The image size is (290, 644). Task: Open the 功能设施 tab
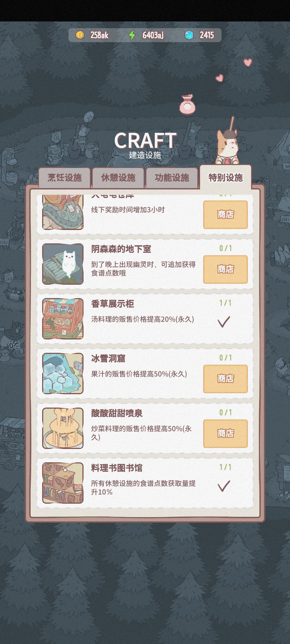click(x=172, y=178)
